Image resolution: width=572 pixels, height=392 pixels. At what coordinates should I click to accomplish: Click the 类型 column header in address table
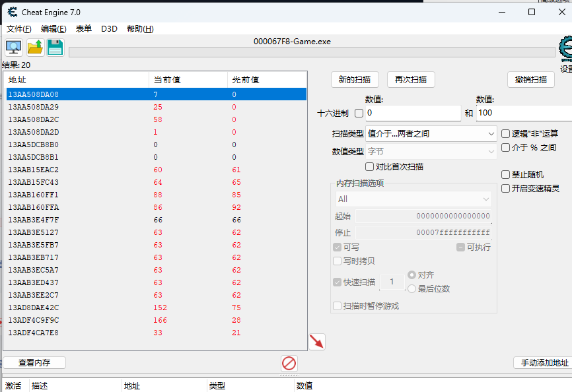coord(250,385)
